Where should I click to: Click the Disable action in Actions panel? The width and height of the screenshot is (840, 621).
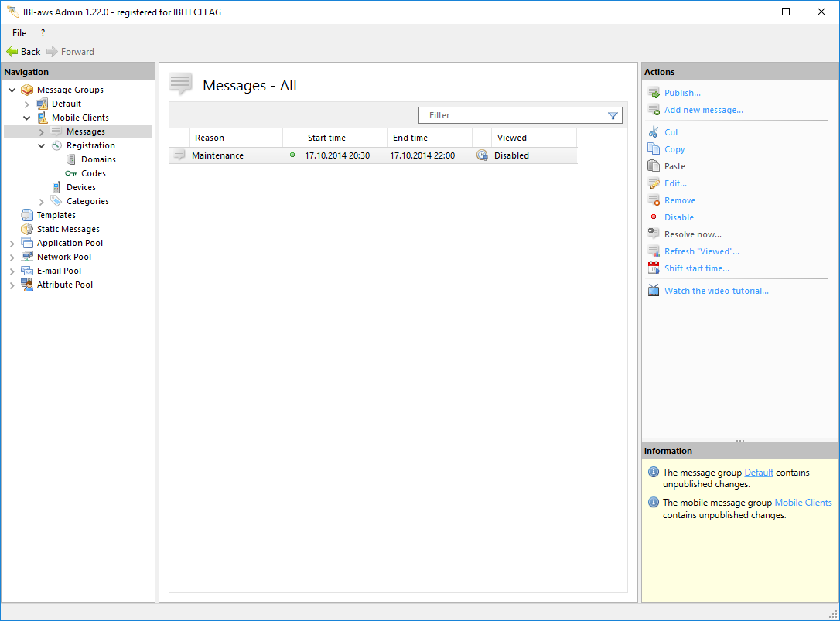pos(678,217)
